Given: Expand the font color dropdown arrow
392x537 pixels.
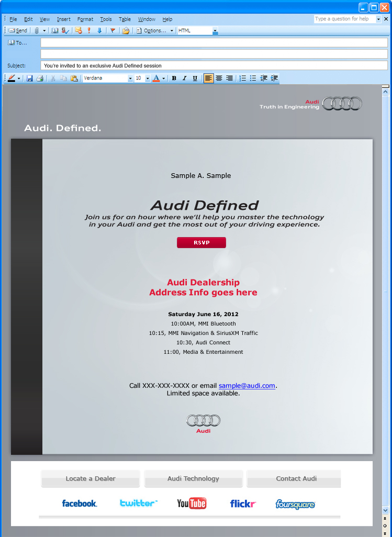Looking at the screenshot, I should pos(164,79).
